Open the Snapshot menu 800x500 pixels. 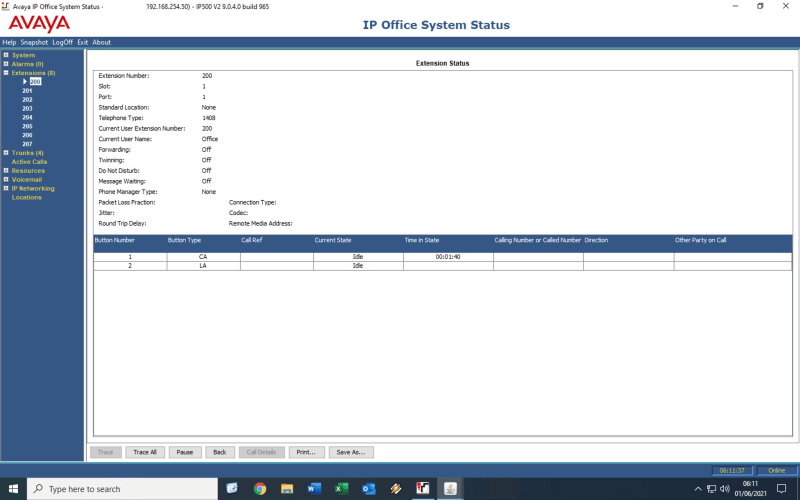click(x=34, y=42)
